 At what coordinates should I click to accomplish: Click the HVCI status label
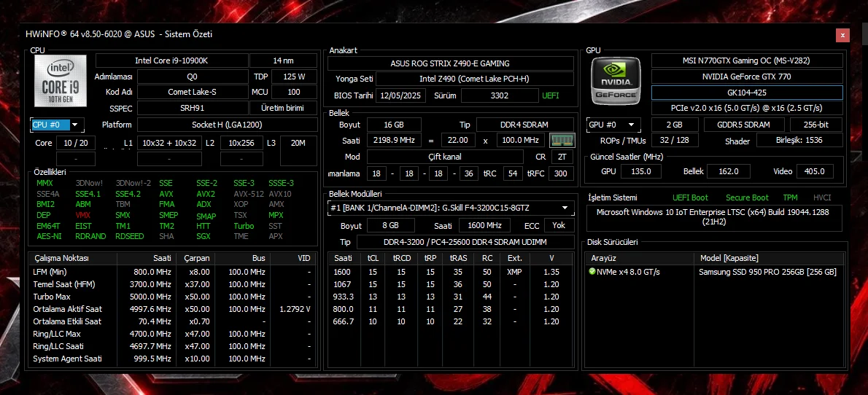click(x=822, y=197)
